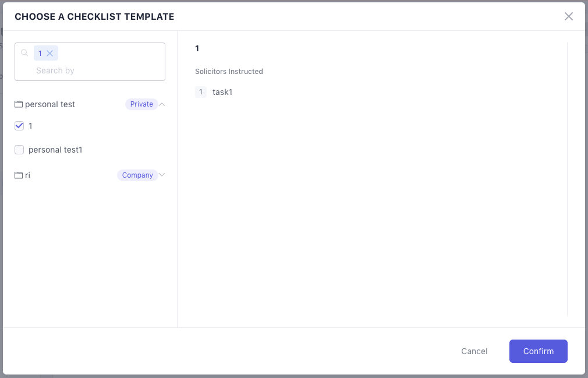Close the checklist template dialog
The image size is (588, 378).
[569, 16]
